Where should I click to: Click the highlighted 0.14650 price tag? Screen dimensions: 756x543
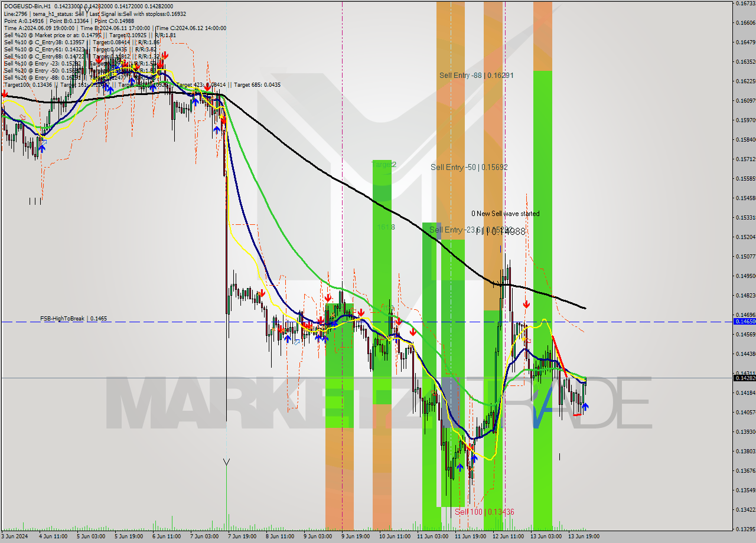point(744,321)
